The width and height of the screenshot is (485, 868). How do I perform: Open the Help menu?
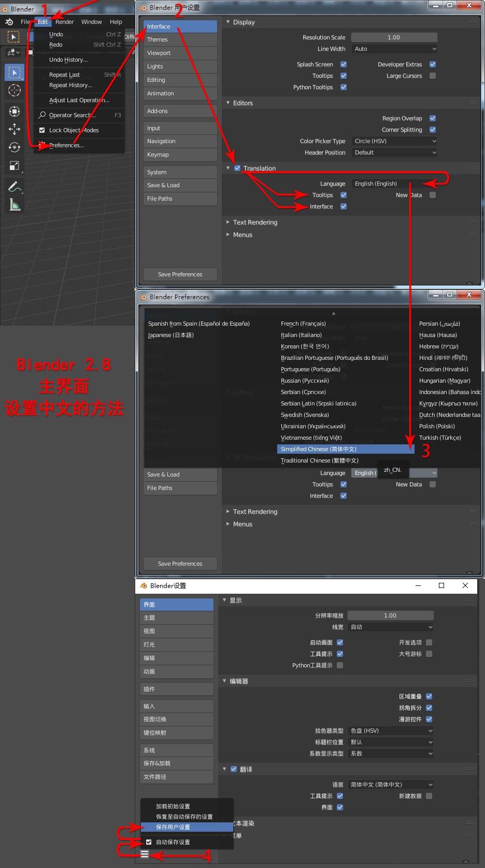(x=116, y=22)
